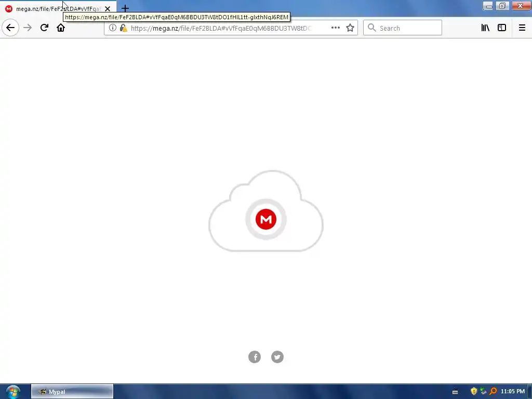Open MEGA's Twitter page icon
Image resolution: width=532 pixels, height=399 pixels.
tap(277, 357)
